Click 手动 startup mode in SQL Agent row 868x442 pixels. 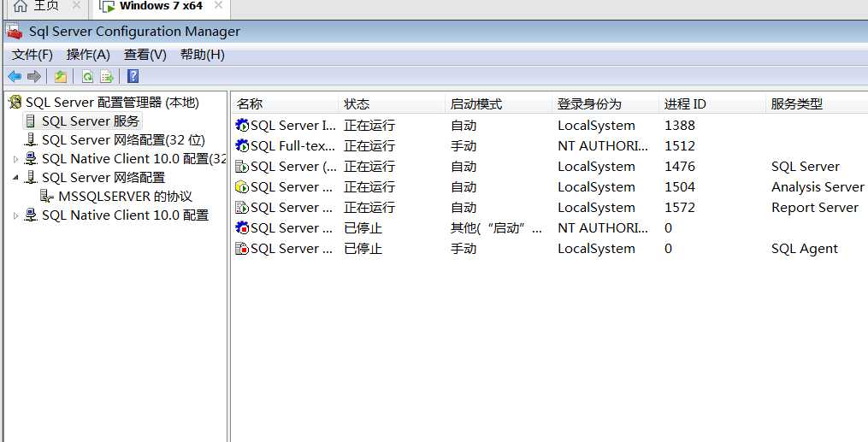464,249
